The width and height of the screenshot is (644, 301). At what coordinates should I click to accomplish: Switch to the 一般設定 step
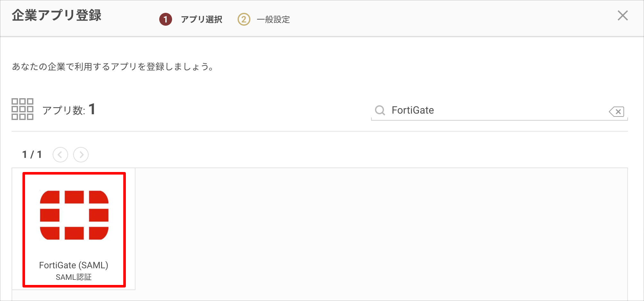tap(273, 20)
